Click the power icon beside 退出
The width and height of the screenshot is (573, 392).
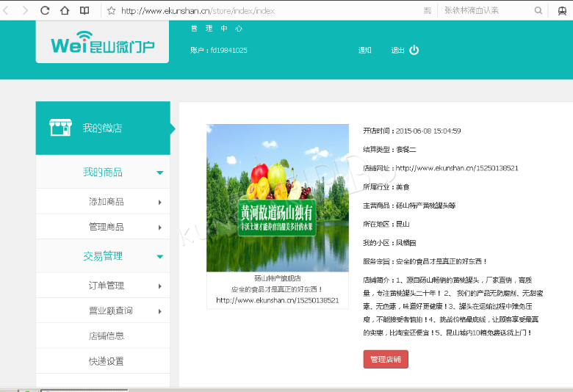click(414, 50)
